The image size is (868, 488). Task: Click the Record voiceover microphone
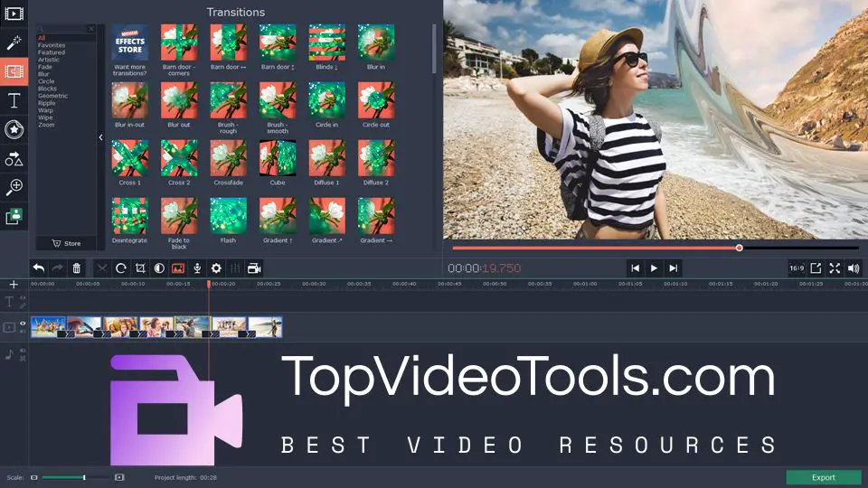[197, 268]
